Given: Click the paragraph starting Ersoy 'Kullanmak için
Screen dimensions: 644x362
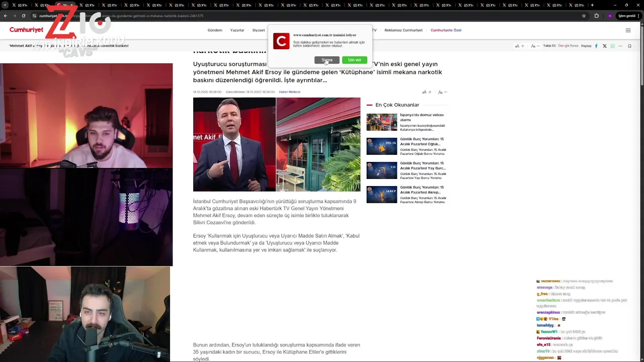Looking at the screenshot, I should coord(276,243).
